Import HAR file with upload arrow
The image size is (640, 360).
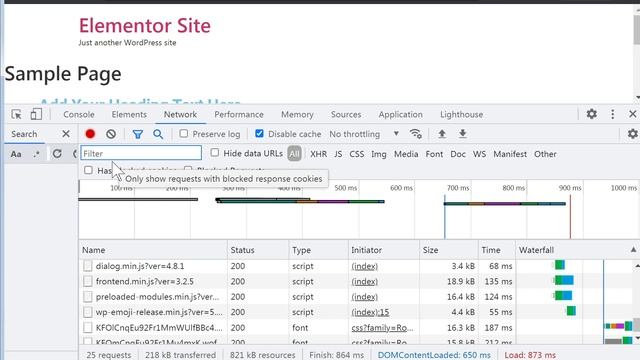442,134
